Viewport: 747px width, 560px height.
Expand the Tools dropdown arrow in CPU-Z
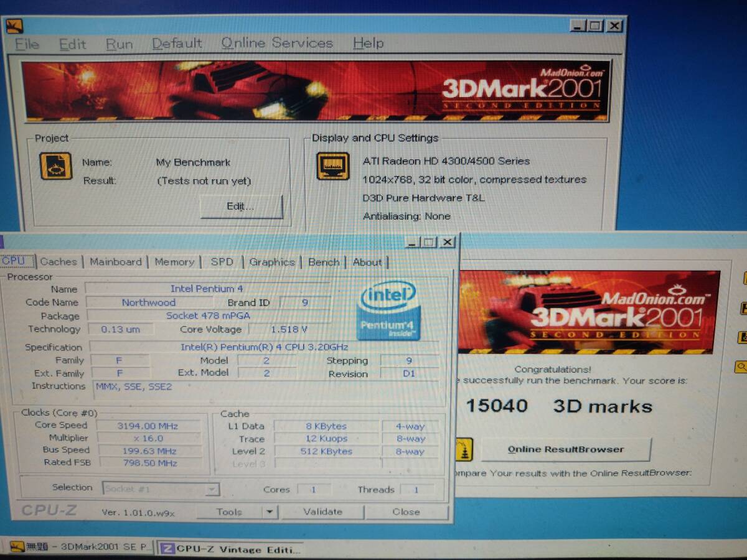(x=270, y=512)
